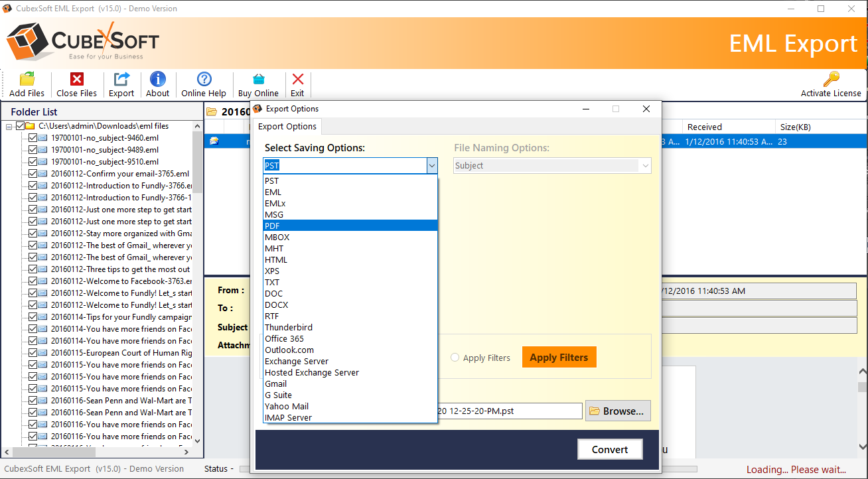Click the Received column header
Viewport: 868px width, 479px height.
[x=729, y=127]
